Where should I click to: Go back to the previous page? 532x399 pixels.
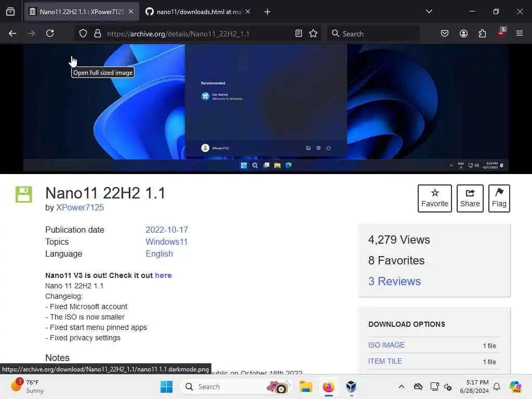12,33
